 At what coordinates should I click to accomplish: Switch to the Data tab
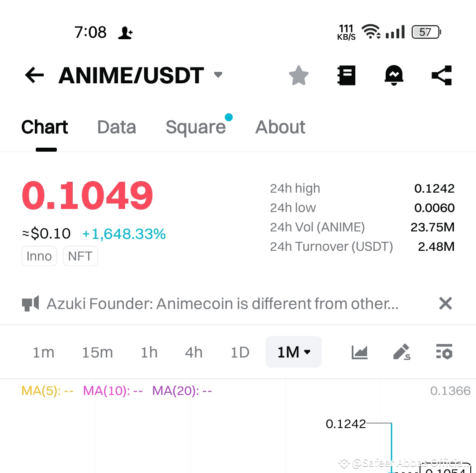tap(116, 127)
